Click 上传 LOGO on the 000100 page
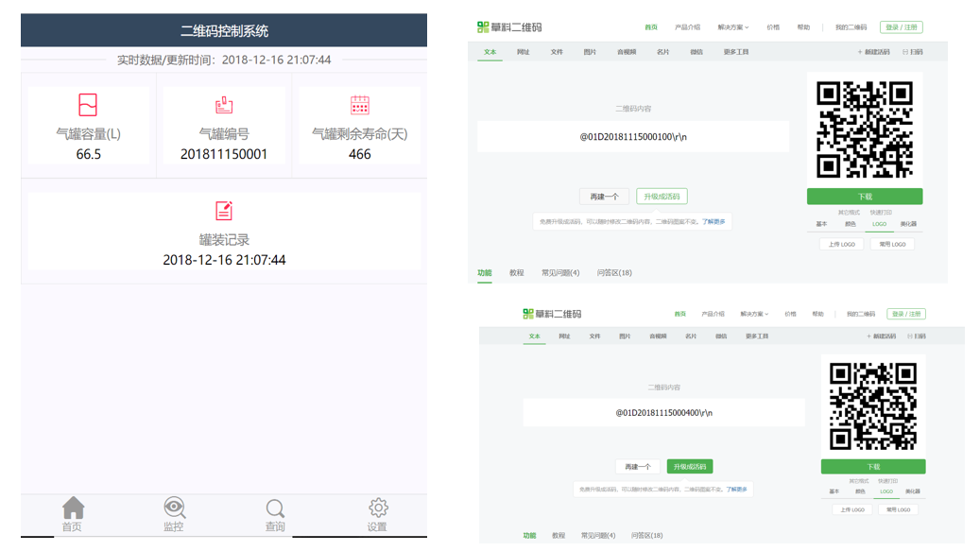The width and height of the screenshot is (980, 551). pyautogui.click(x=841, y=244)
